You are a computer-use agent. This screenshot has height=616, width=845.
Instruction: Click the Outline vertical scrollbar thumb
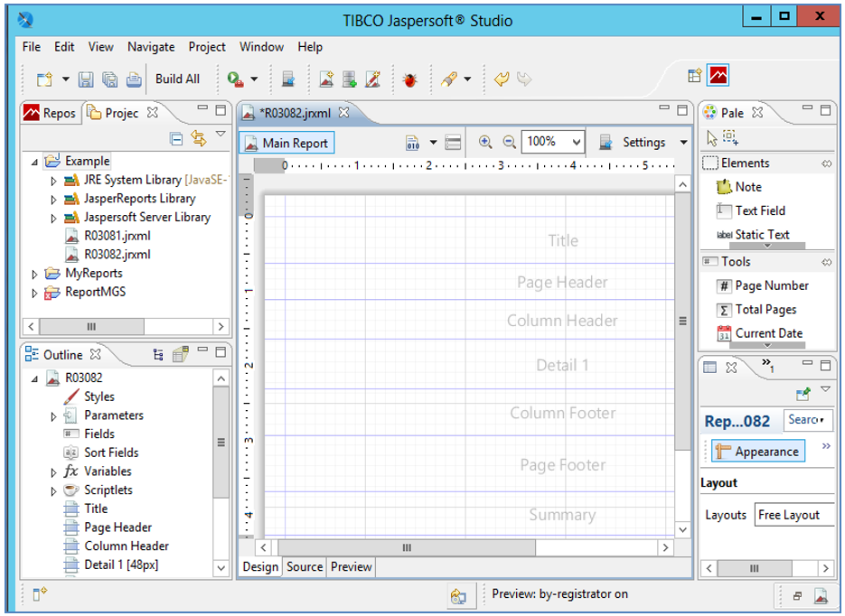point(221,442)
